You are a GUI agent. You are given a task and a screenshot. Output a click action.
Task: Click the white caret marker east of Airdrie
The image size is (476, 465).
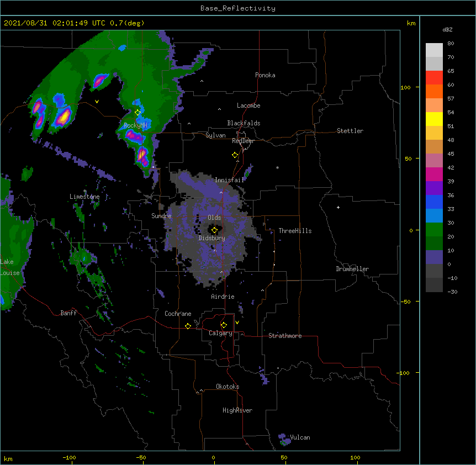click(263, 290)
